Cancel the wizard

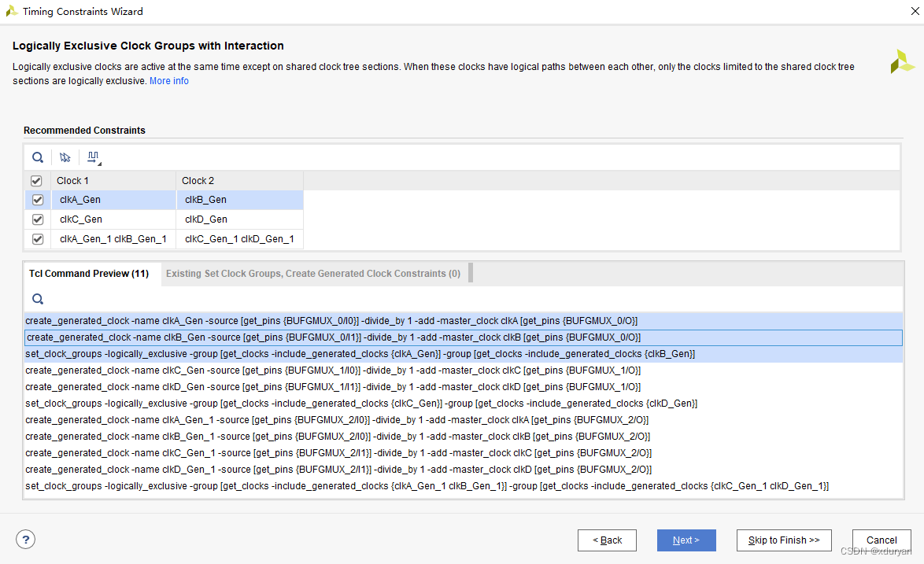(881, 540)
